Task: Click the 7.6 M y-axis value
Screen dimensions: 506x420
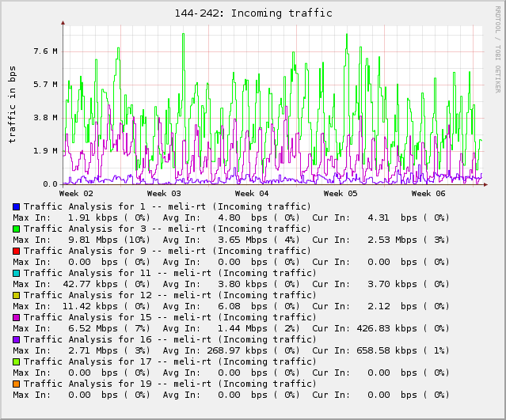Action: click(44, 51)
